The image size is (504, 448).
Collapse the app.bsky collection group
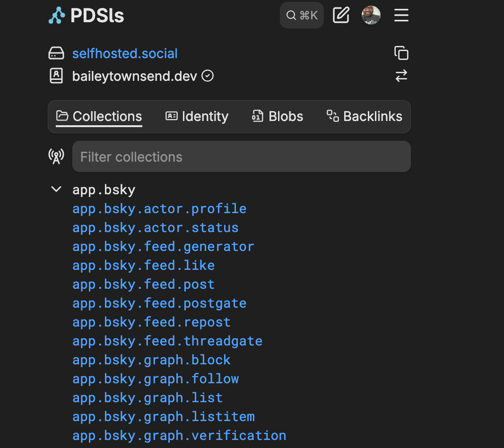tap(56, 190)
